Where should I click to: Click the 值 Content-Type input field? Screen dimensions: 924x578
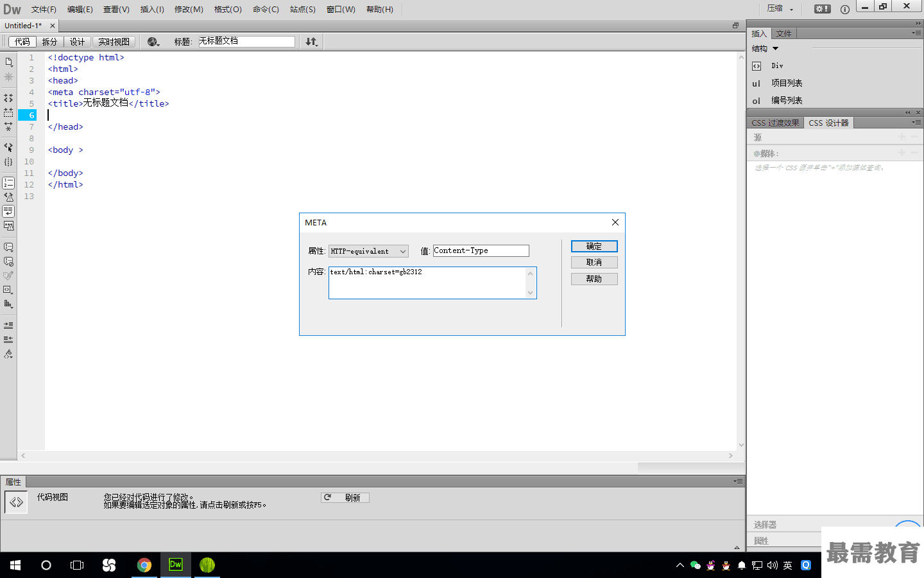point(481,250)
